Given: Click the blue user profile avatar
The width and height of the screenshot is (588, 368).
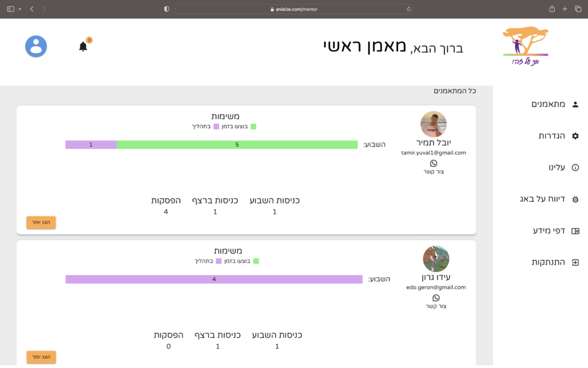Looking at the screenshot, I should coord(36,47).
